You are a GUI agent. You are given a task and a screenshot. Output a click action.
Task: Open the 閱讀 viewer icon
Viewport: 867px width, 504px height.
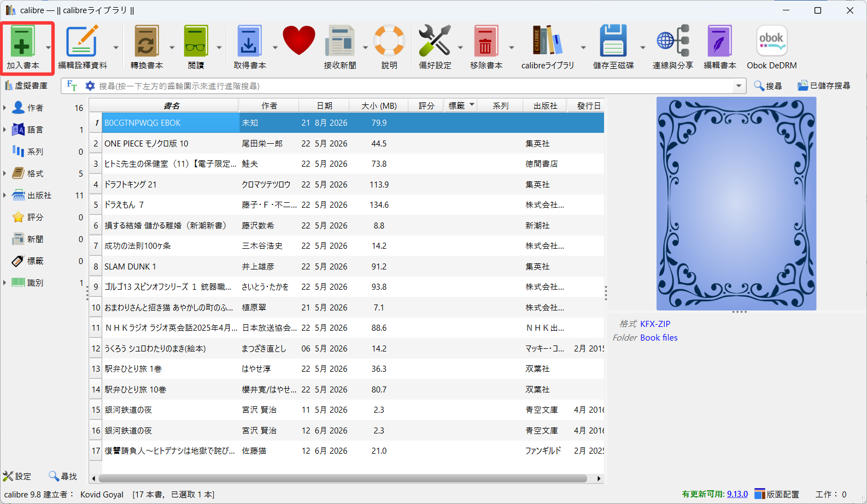click(196, 41)
